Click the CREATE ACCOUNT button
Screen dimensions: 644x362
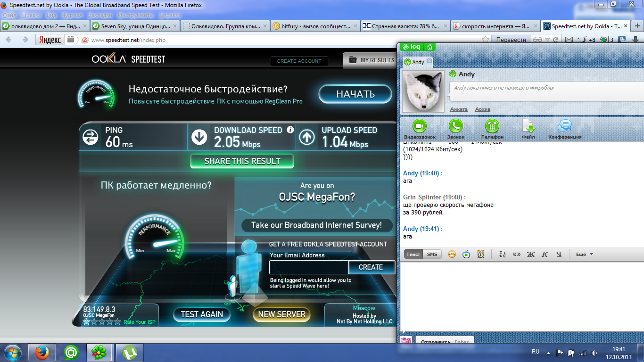(299, 61)
